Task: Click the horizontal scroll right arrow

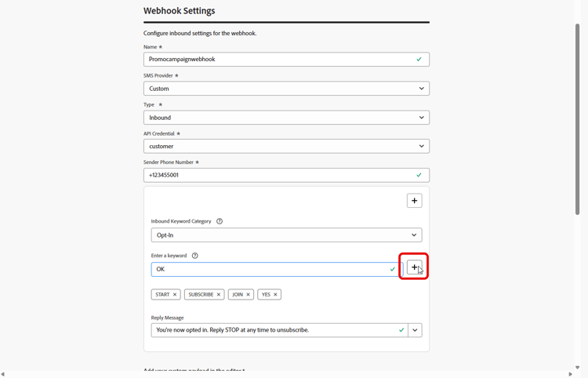Action: 570,374
